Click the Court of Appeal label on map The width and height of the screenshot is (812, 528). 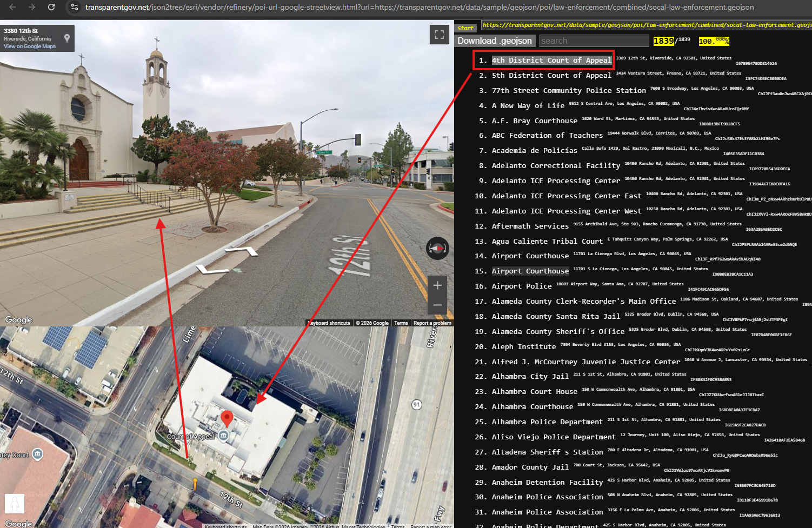point(191,437)
